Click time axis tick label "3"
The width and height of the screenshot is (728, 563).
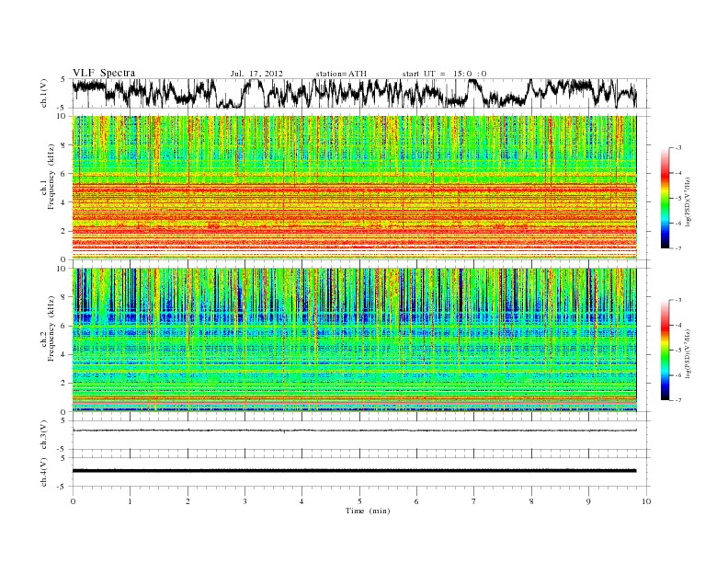[245, 501]
